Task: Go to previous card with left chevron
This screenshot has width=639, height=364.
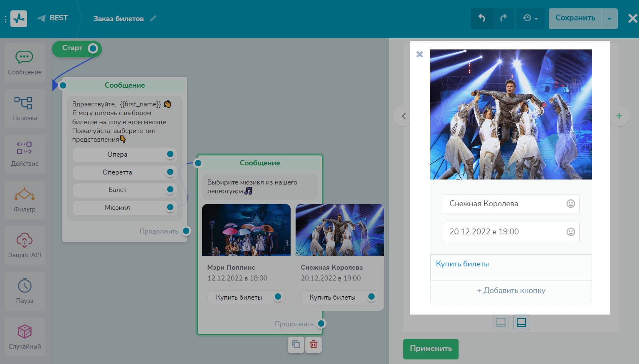Action: click(403, 116)
